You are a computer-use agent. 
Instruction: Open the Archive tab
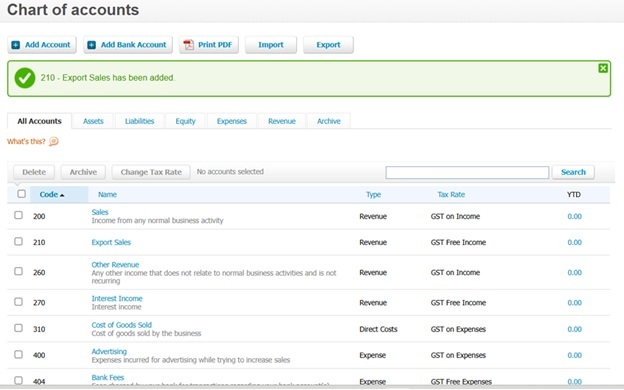coord(329,121)
